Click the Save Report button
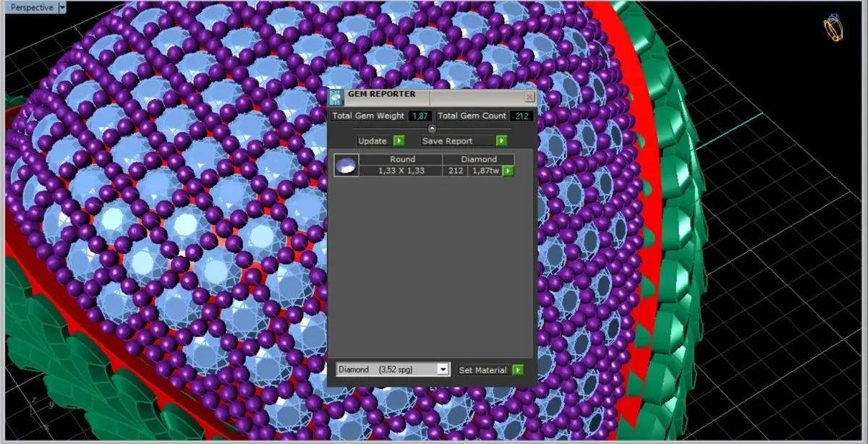The image size is (868, 444). (458, 141)
